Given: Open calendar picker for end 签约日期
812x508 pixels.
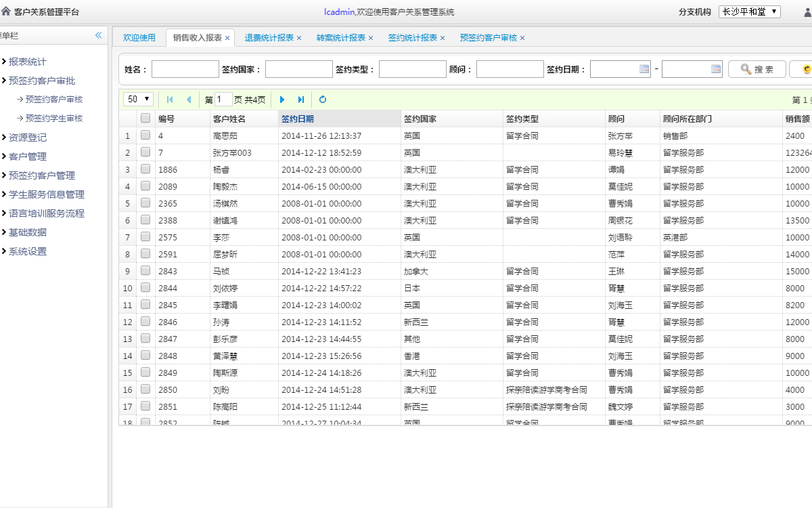Looking at the screenshot, I should click(716, 69).
